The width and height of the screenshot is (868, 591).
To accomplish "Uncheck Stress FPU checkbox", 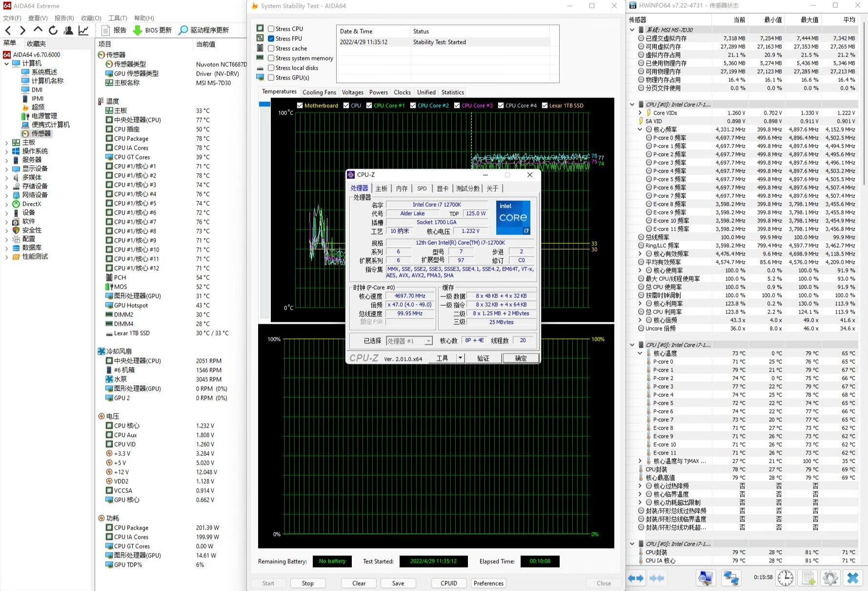I will tap(271, 39).
